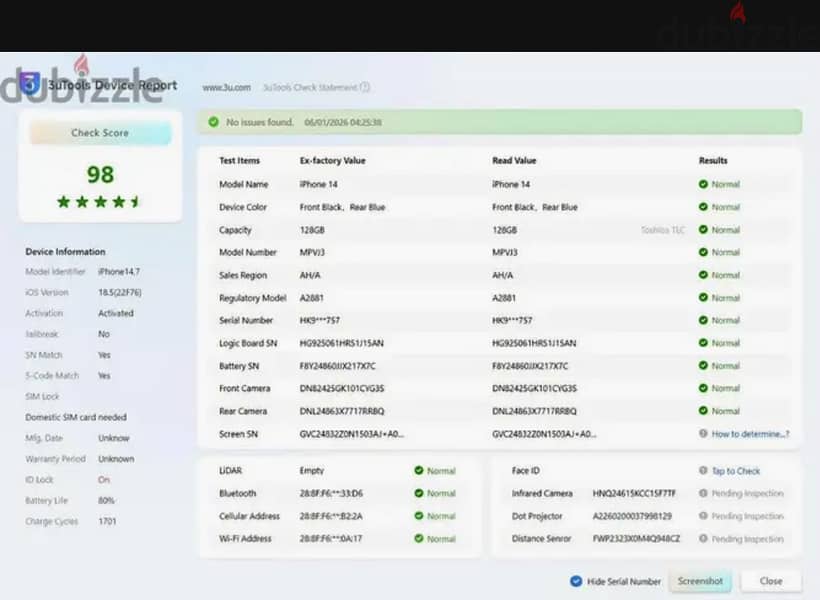
Task: Click the green check in Bluetooth row
Action: pos(418,493)
